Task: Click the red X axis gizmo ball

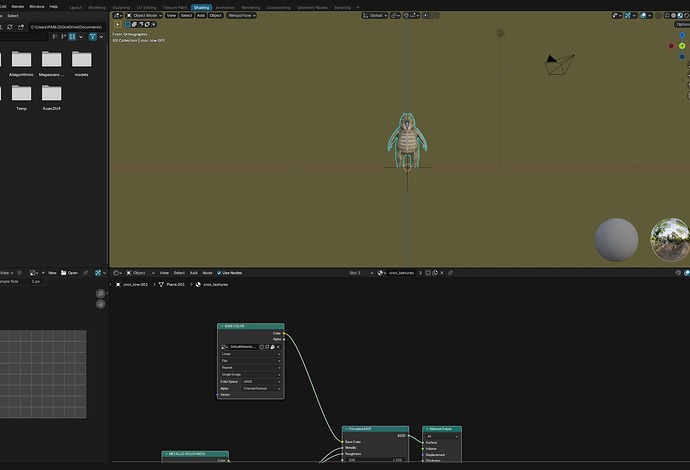Action: [671, 46]
